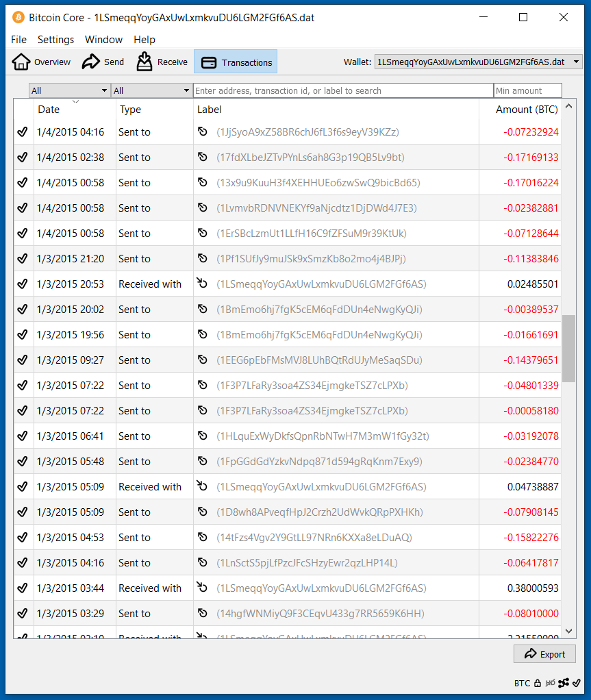Select the amount -0.04801339
This screenshot has height=700, width=591.
coord(531,385)
